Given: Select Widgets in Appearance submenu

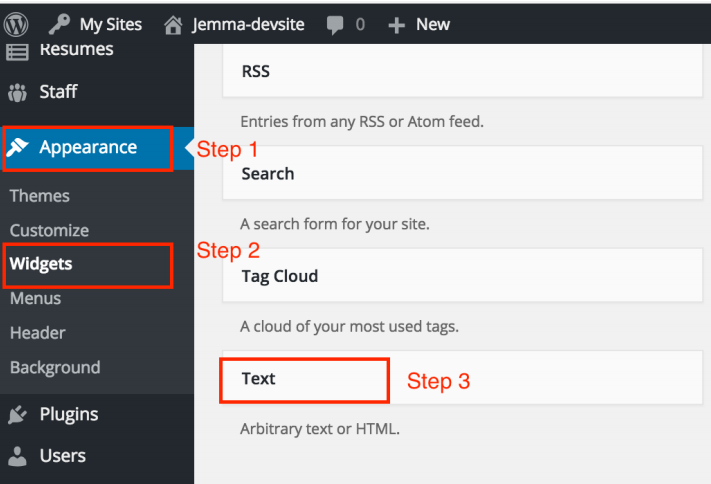Looking at the screenshot, I should pos(41,264).
